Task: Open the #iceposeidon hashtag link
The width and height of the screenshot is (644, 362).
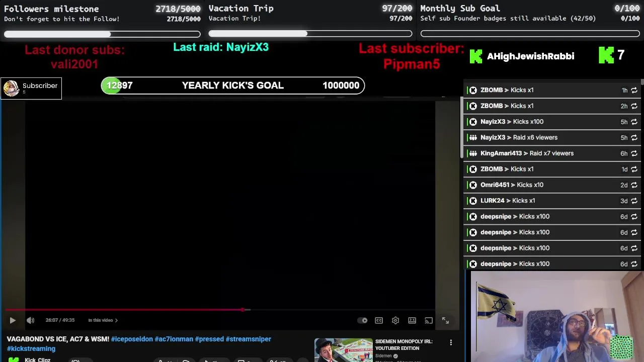Action: coord(132,339)
